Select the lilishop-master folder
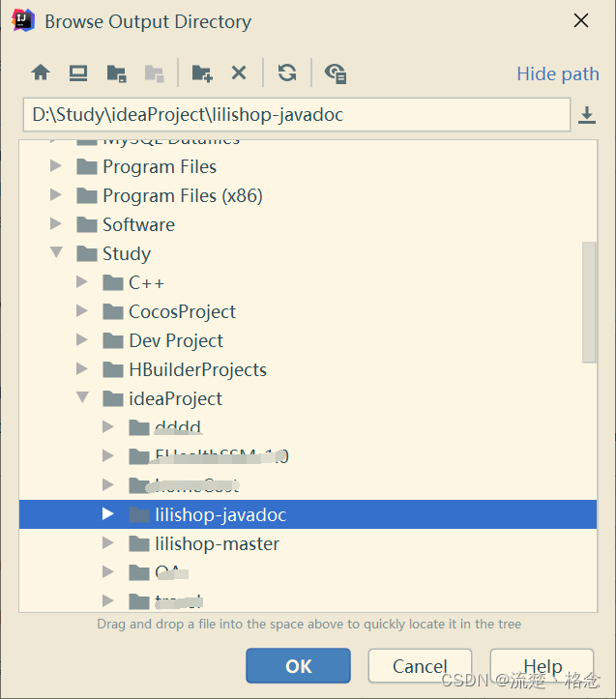Screen dimensions: 616x699 217,543
